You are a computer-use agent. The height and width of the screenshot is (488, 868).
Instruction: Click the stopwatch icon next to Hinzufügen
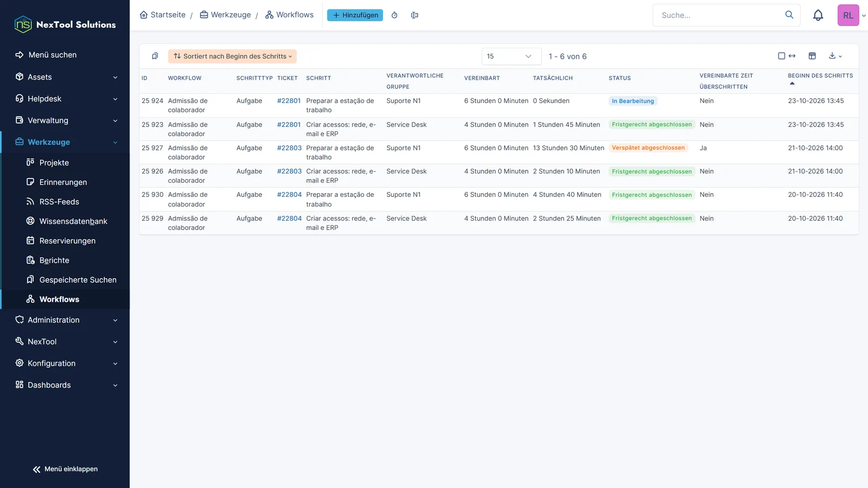click(394, 15)
